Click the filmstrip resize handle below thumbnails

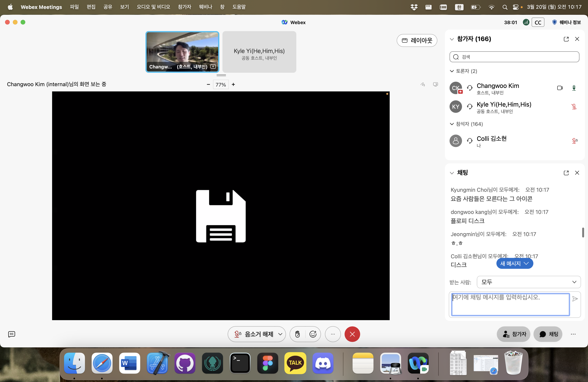221,75
